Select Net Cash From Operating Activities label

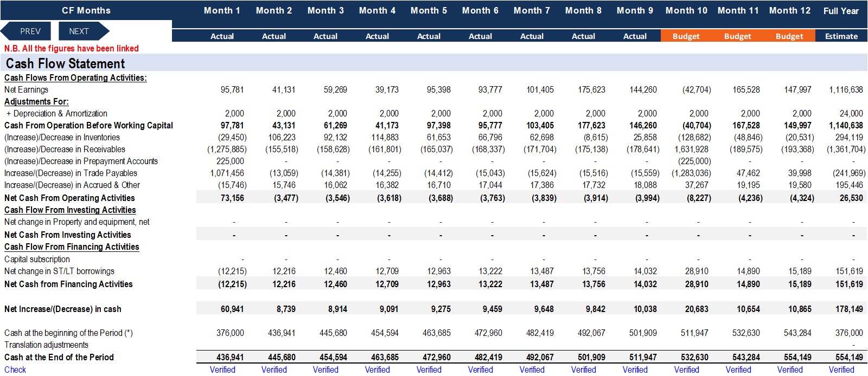[69, 198]
